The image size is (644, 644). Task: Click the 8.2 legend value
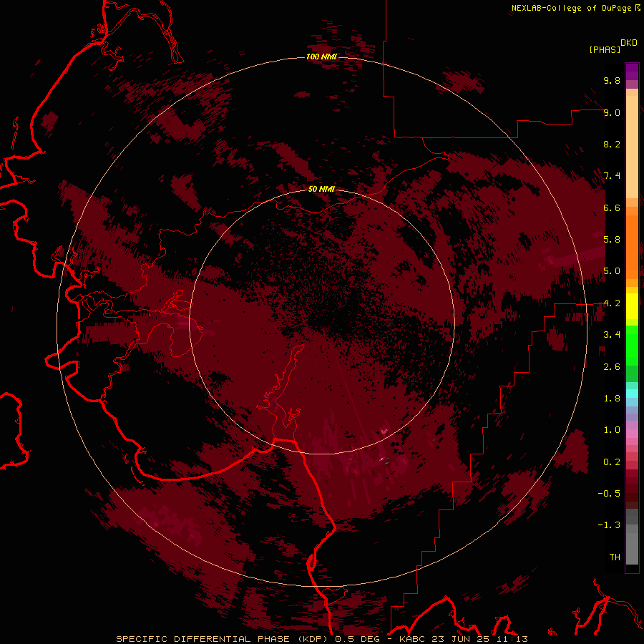612,144
